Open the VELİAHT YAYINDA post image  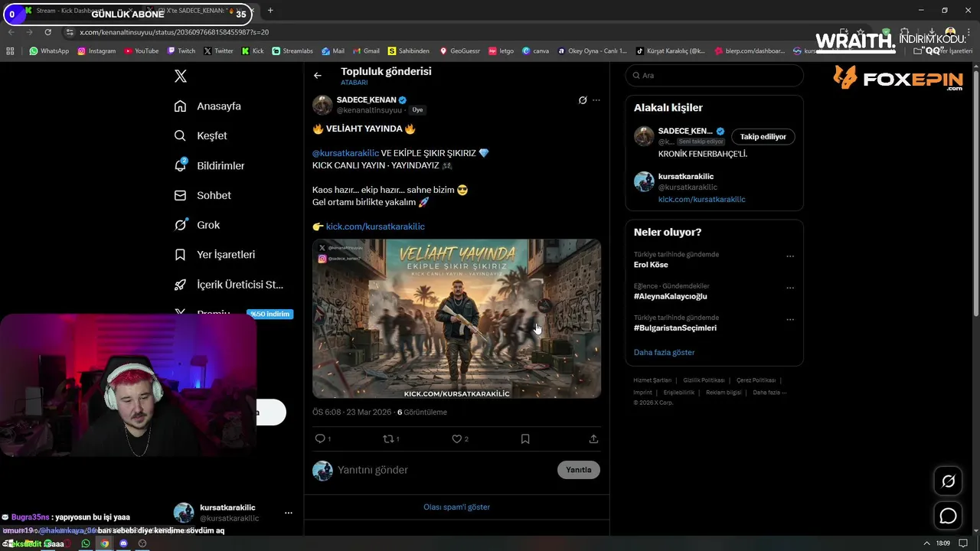456,318
